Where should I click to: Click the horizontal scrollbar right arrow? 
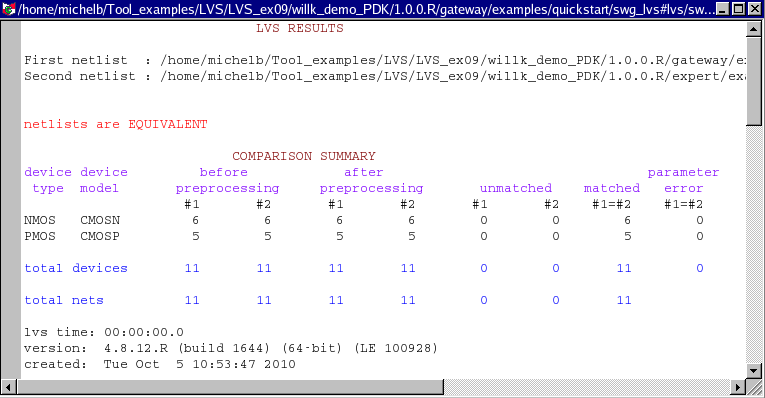[738, 387]
